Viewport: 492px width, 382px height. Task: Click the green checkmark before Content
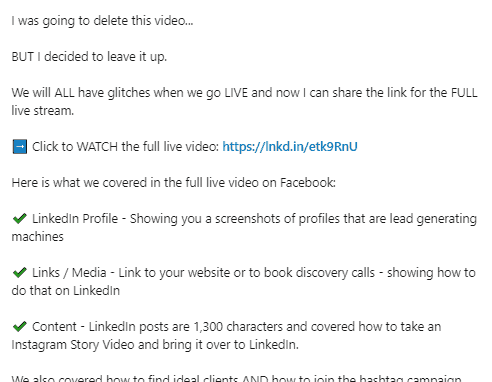coord(20,327)
